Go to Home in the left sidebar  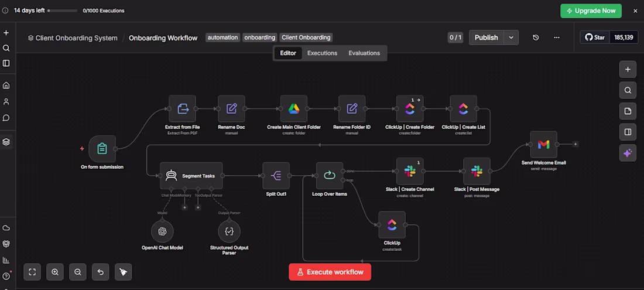point(6,86)
